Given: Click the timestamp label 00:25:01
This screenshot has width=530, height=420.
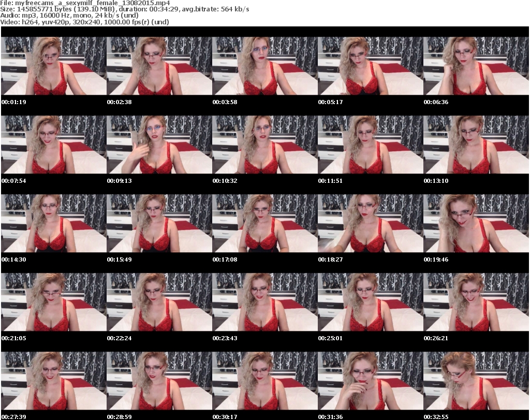Looking at the screenshot, I should (x=331, y=338).
